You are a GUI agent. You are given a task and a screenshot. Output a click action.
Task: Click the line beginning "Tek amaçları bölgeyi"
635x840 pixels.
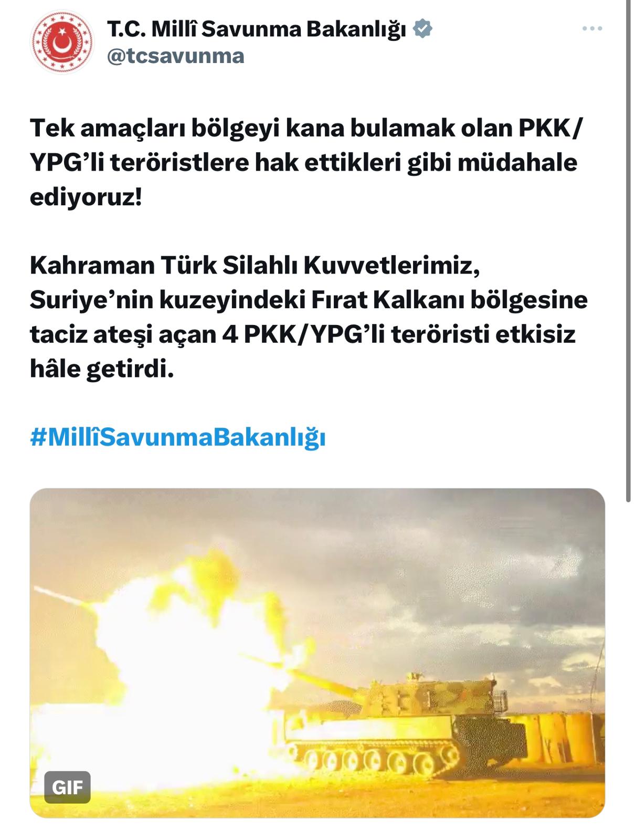coord(306,128)
